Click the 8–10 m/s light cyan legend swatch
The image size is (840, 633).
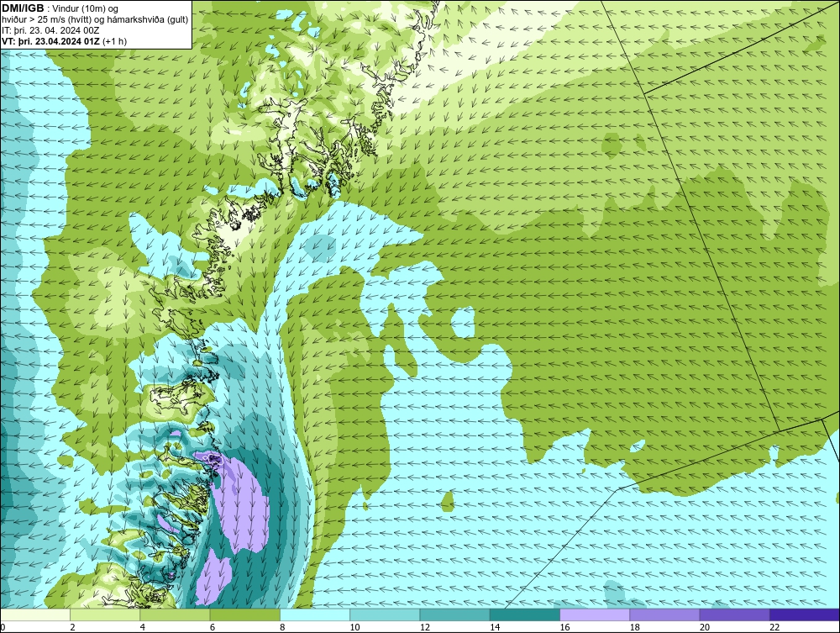coord(315,615)
